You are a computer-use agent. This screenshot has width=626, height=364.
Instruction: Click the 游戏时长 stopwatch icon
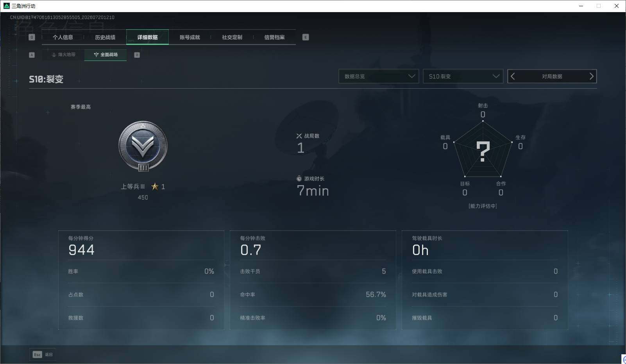pyautogui.click(x=299, y=178)
